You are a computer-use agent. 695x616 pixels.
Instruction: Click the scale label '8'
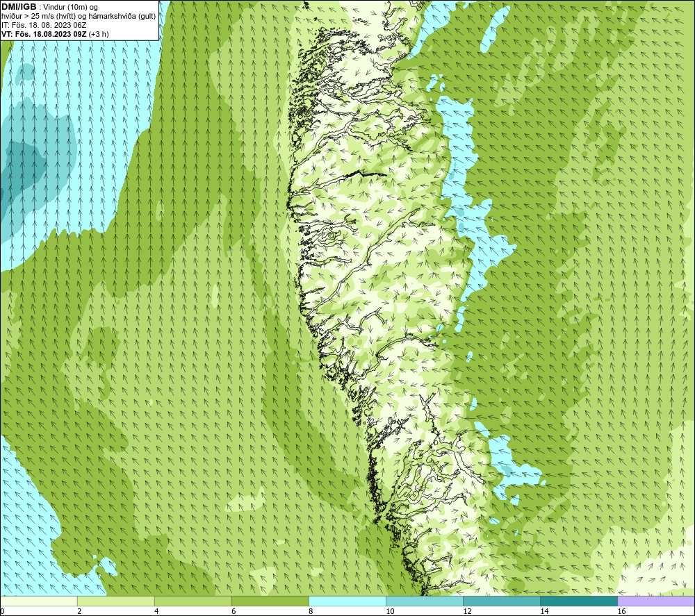pos(311,611)
